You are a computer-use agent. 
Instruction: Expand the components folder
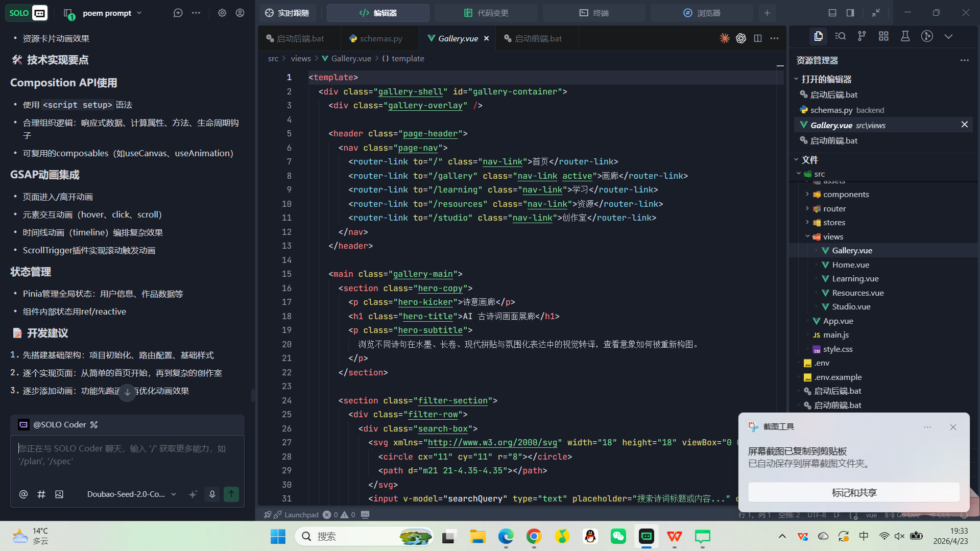[846, 194]
